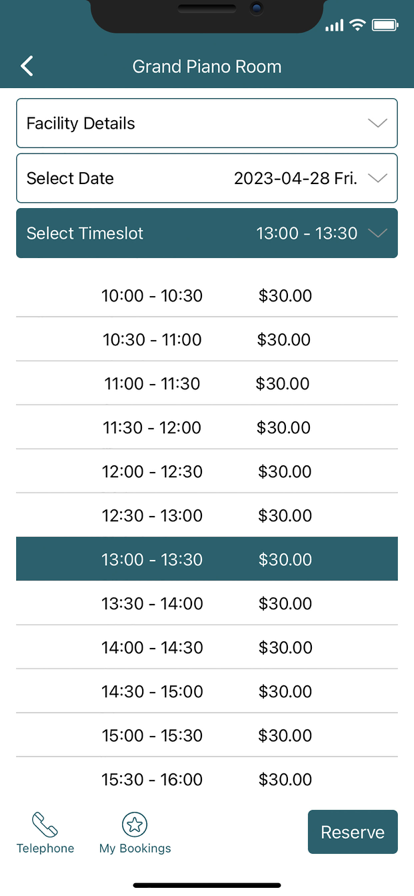
Task: Tap the 2023-04-28 Fri. date value
Action: point(296,178)
